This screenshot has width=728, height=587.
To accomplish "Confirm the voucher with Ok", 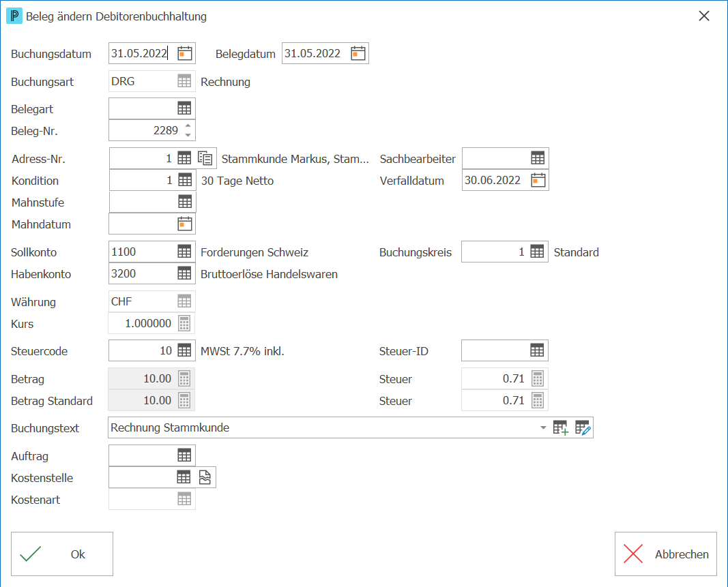I will [62, 554].
